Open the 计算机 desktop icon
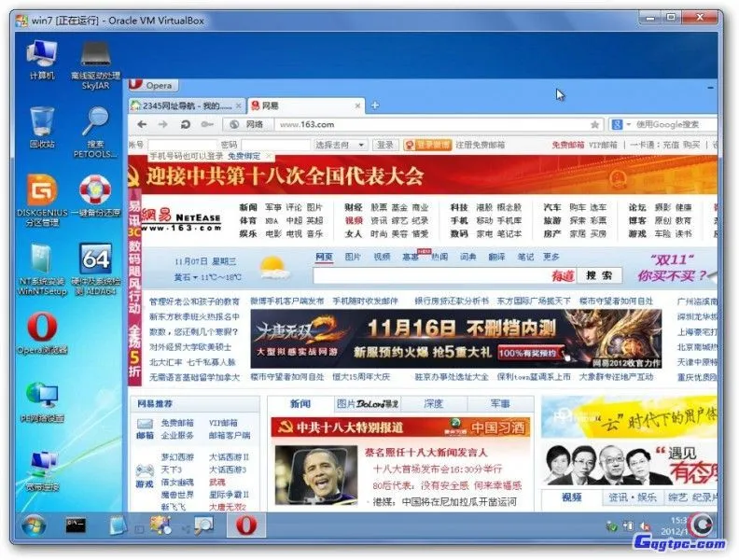Screen dimensions: 739x560 pos(42,60)
